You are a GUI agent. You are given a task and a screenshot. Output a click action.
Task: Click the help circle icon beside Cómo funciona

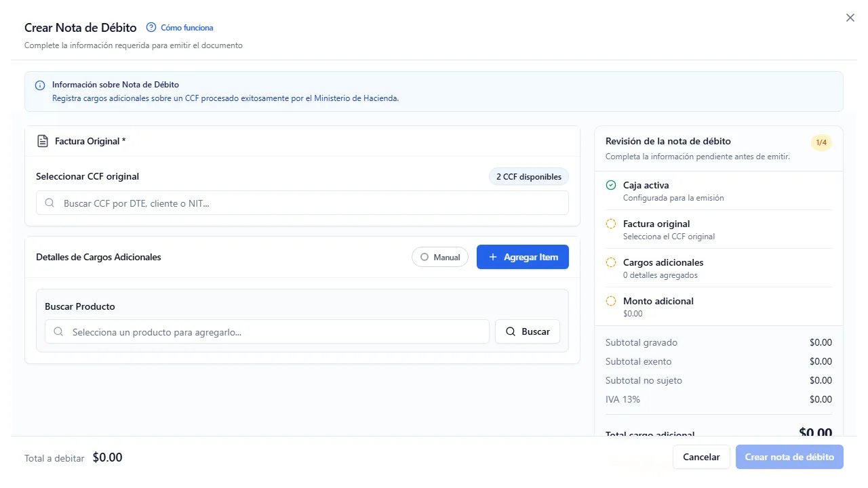(151, 28)
